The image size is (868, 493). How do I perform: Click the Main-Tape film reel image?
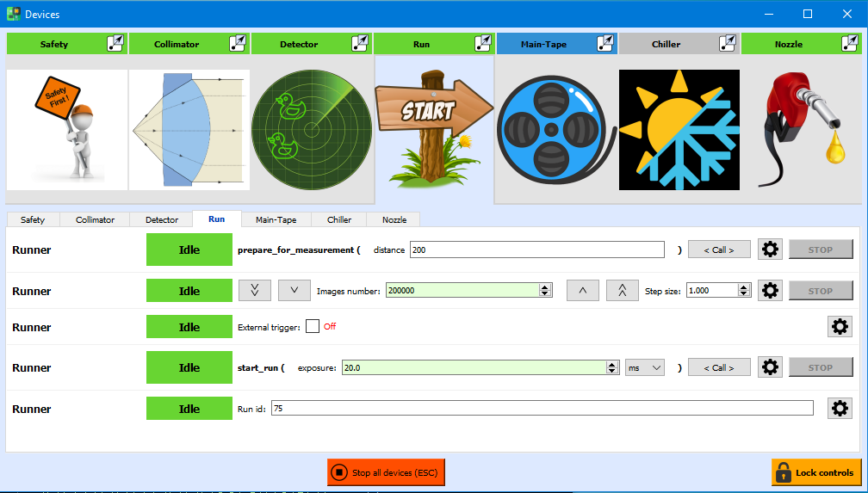pyautogui.click(x=556, y=130)
